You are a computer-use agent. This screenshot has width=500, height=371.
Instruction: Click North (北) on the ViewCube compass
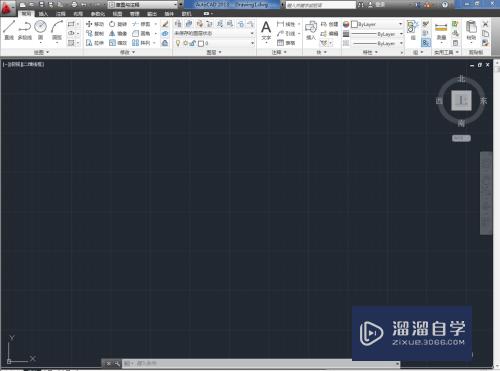tap(461, 79)
